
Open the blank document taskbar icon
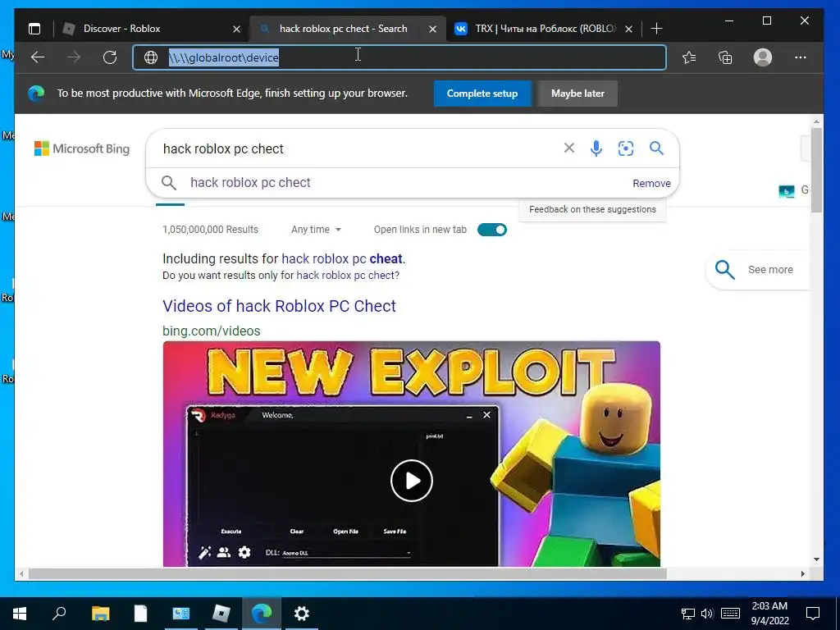(x=140, y=614)
